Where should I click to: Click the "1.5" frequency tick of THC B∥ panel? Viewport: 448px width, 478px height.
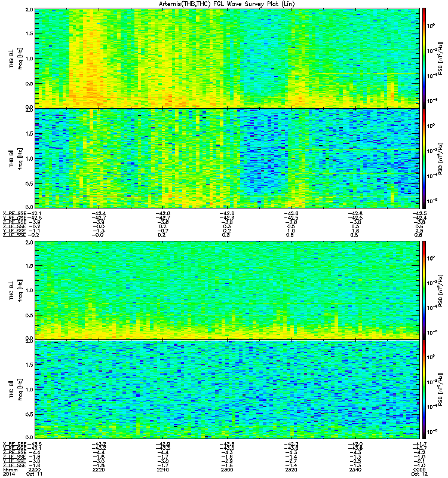(29, 364)
